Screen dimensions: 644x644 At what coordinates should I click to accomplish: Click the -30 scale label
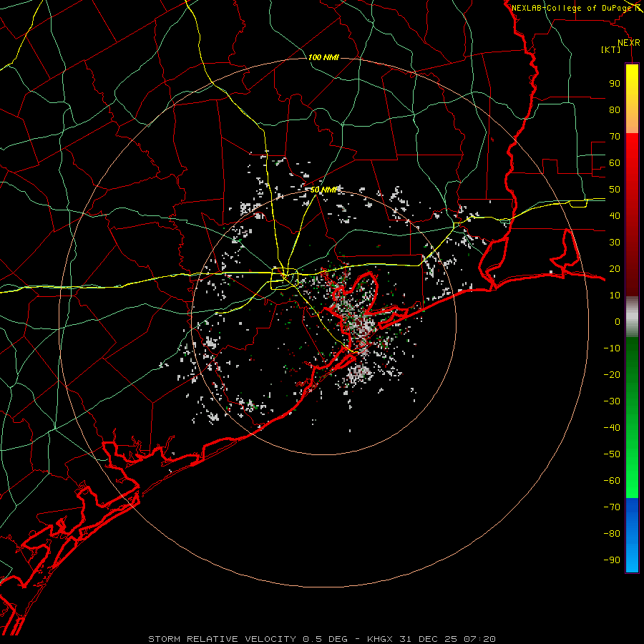(x=612, y=401)
